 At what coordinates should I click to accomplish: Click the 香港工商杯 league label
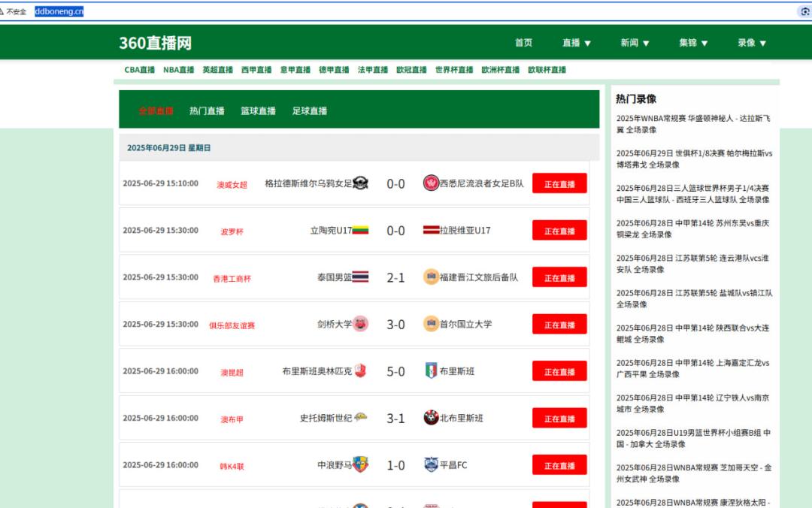(x=232, y=279)
